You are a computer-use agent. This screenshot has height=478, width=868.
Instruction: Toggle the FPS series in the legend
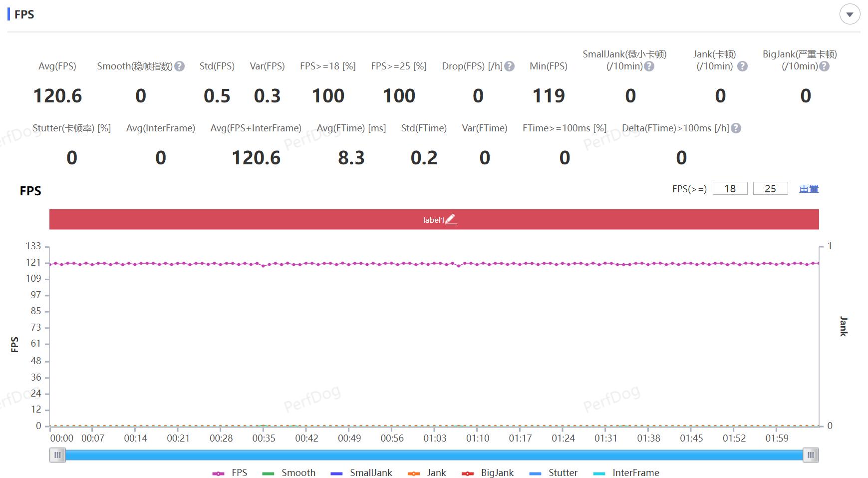[230, 473]
